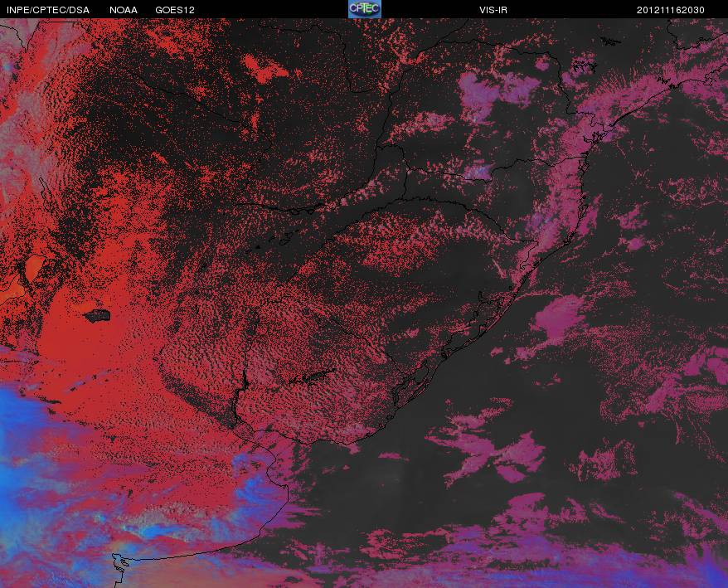Select the VIS-IR channel label

(493, 10)
